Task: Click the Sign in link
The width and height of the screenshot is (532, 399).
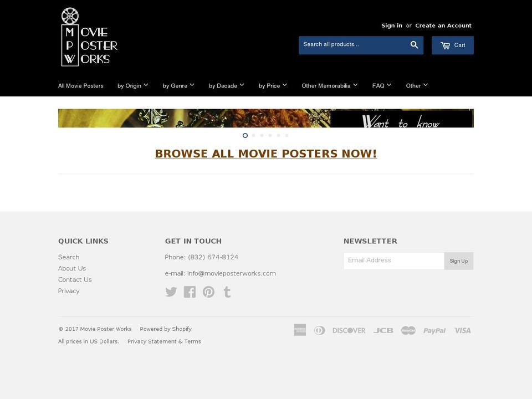Action: point(392,25)
